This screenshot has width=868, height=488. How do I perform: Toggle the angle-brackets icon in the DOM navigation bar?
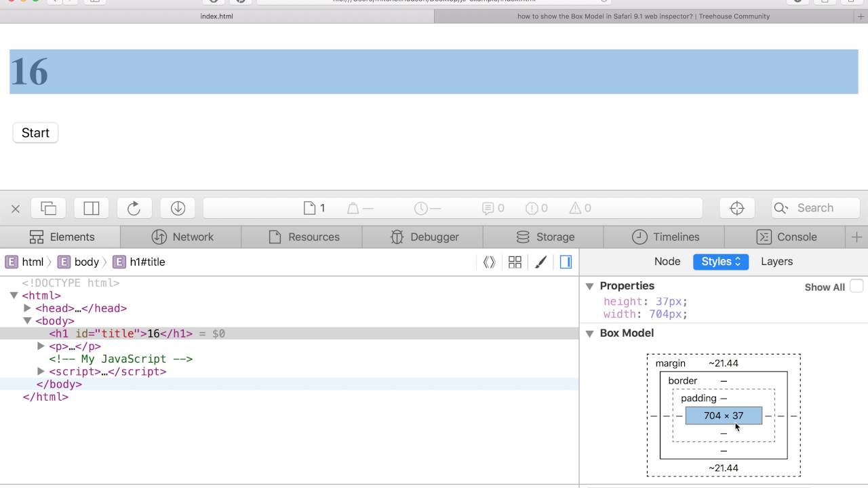(489, 262)
